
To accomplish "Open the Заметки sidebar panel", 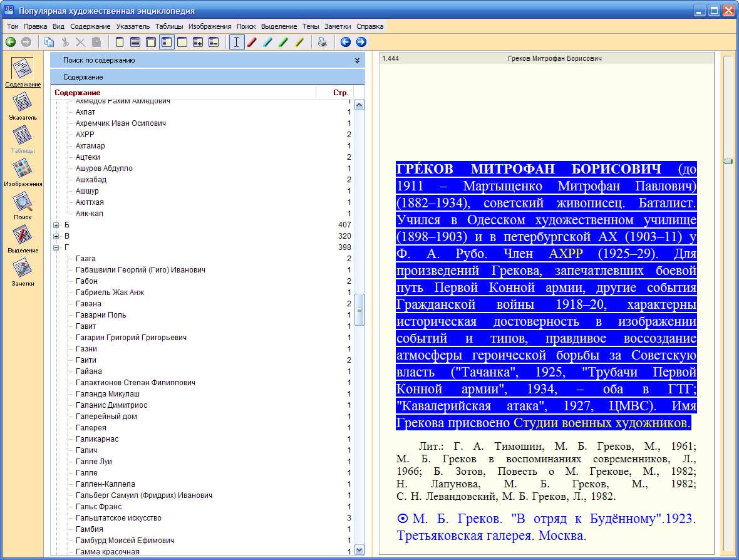I will tap(23, 272).
